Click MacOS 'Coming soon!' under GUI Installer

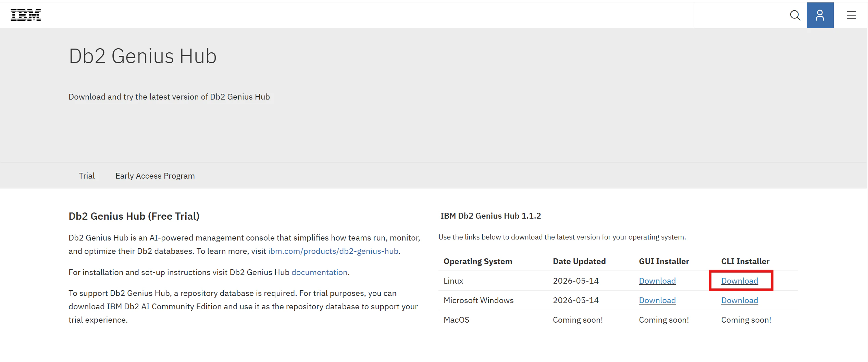point(664,320)
